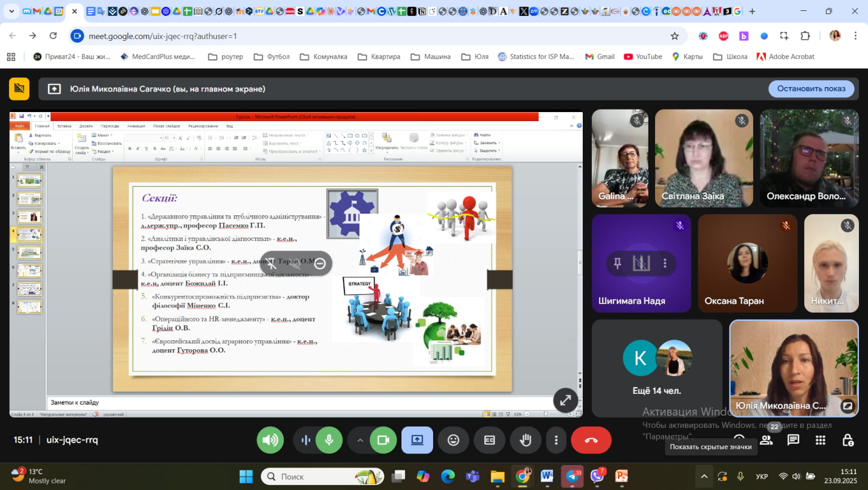Open more options three-dot menu in call bar
868x490 pixels.
pyautogui.click(x=556, y=440)
